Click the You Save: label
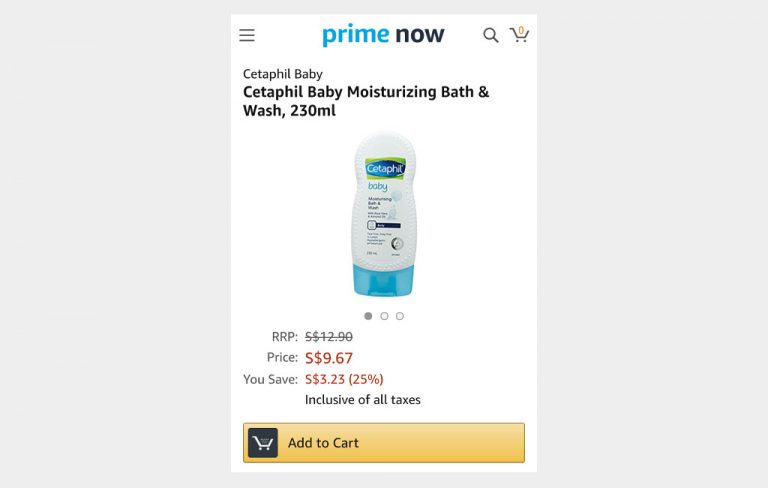This screenshot has width=768, height=488. click(270, 379)
